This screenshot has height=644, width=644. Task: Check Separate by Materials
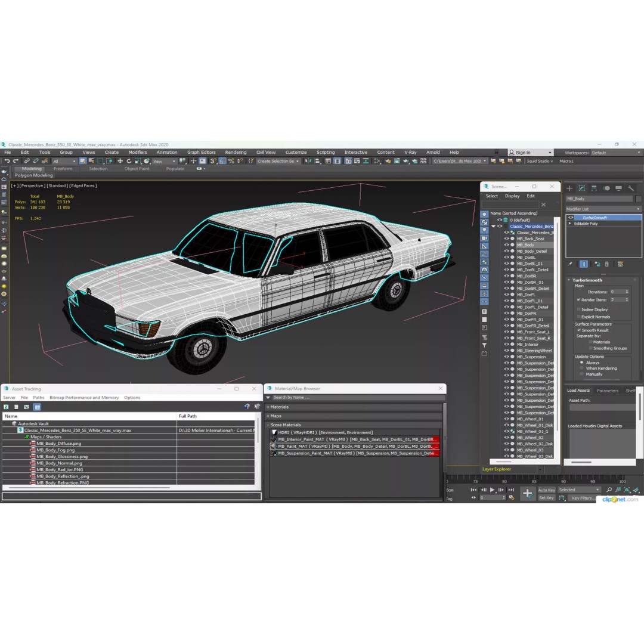pyautogui.click(x=590, y=342)
